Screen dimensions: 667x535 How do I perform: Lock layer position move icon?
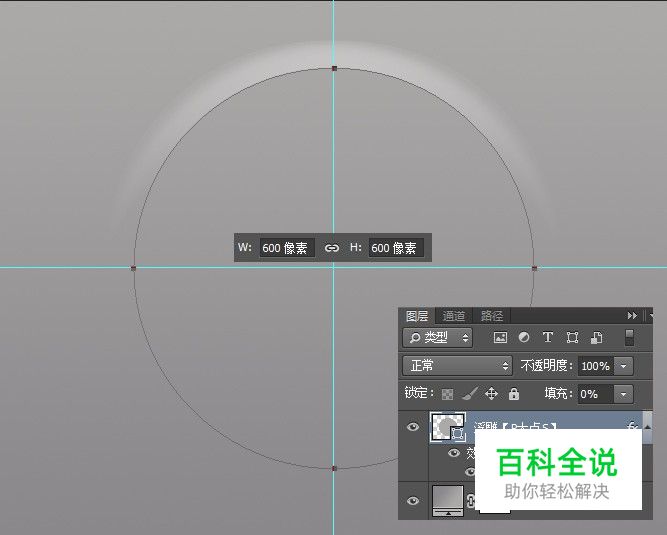[x=491, y=394]
